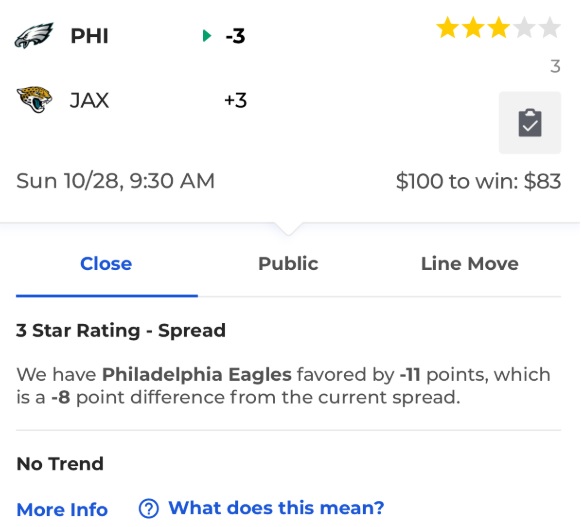Click the PHI team name

(x=89, y=36)
